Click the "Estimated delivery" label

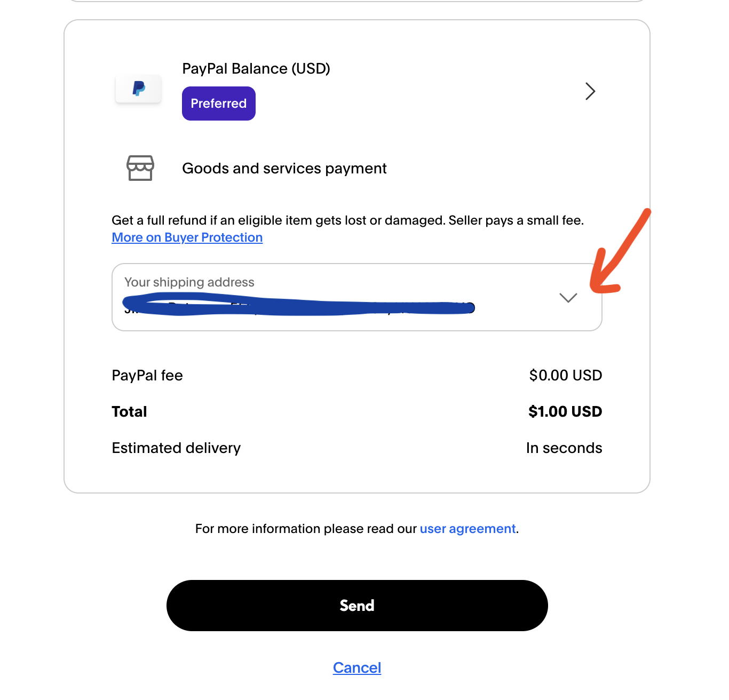coord(176,448)
